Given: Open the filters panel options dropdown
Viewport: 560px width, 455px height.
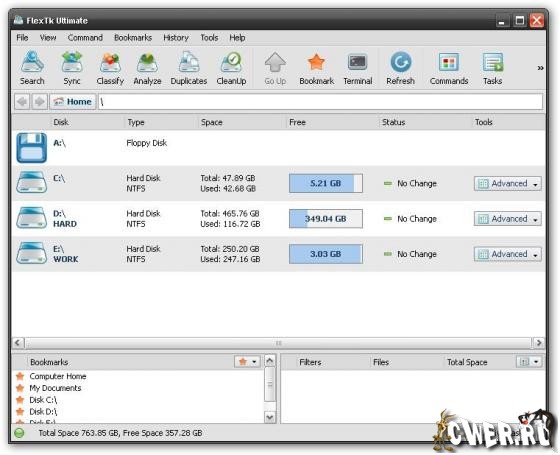Looking at the screenshot, I should [x=529, y=362].
